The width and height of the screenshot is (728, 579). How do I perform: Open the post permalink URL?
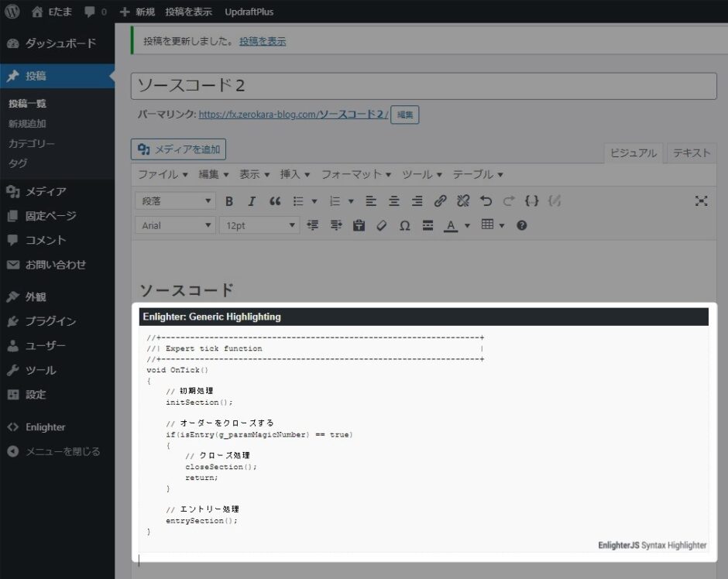[294, 114]
